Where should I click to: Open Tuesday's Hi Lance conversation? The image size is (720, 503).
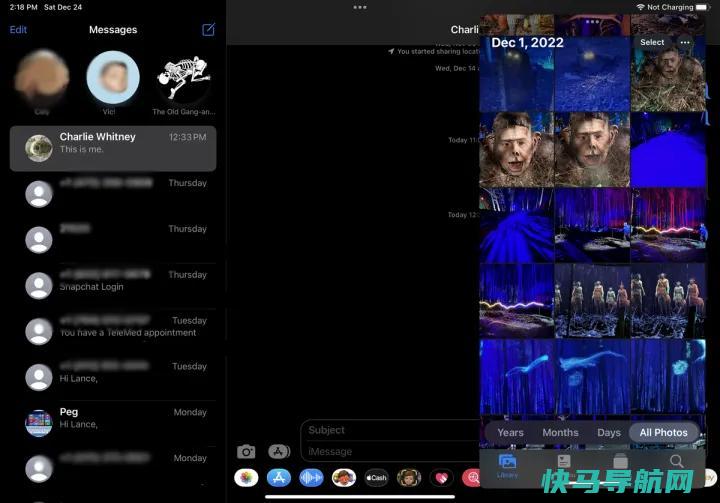113,377
